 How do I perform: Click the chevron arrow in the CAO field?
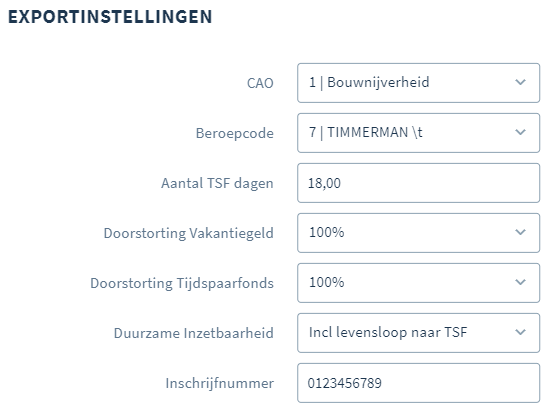(x=520, y=83)
